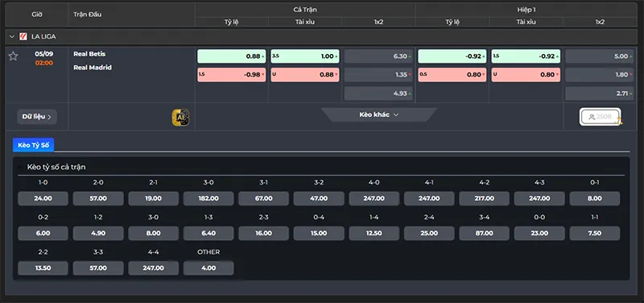Viewport: 644px width, 303px height.
Task: Choose score 2-2 odds 13.50
Action: [x=43, y=268]
